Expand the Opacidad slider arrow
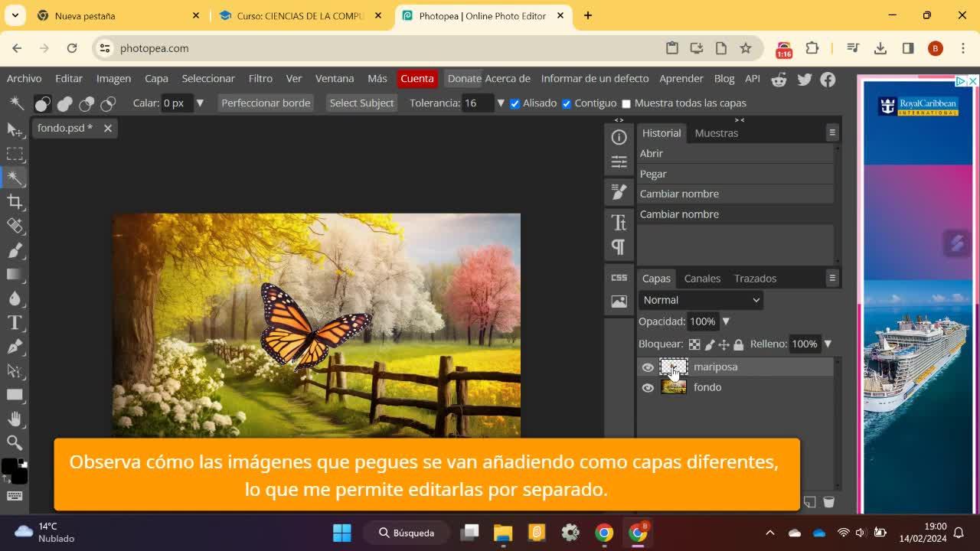This screenshot has height=551, width=980. (x=726, y=321)
